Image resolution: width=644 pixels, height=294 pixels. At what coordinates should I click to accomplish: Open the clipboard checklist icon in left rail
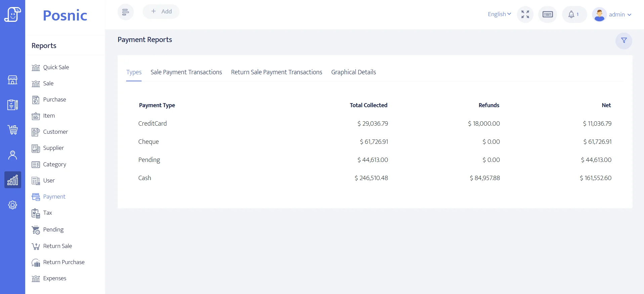click(x=12, y=105)
